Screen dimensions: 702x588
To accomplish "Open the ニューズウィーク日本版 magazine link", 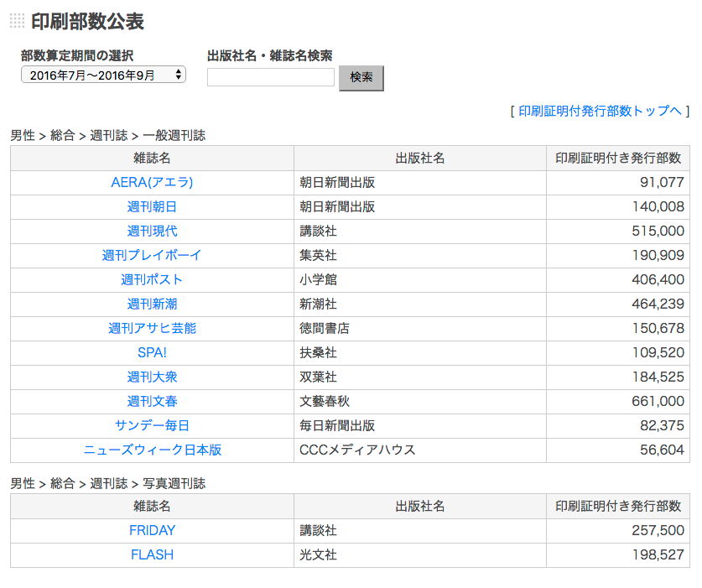I will (x=152, y=450).
